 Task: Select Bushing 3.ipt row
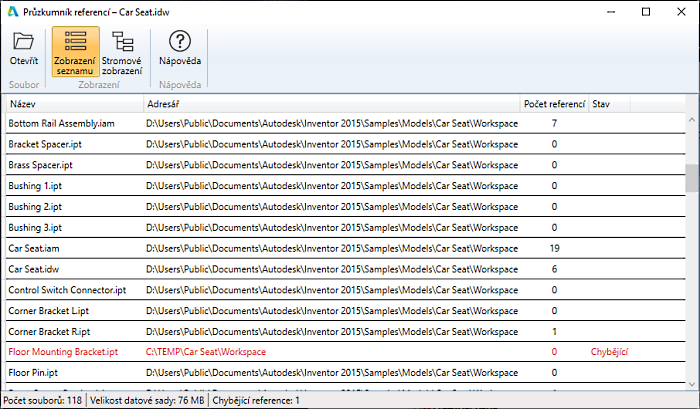click(346, 227)
